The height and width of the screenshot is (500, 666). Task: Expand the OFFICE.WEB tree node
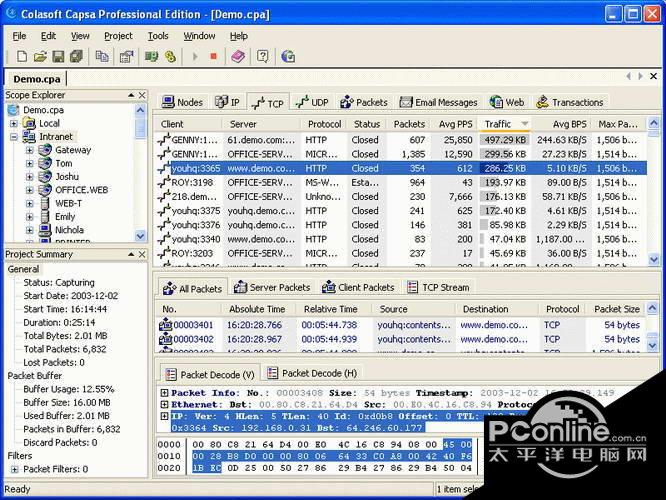point(29,190)
